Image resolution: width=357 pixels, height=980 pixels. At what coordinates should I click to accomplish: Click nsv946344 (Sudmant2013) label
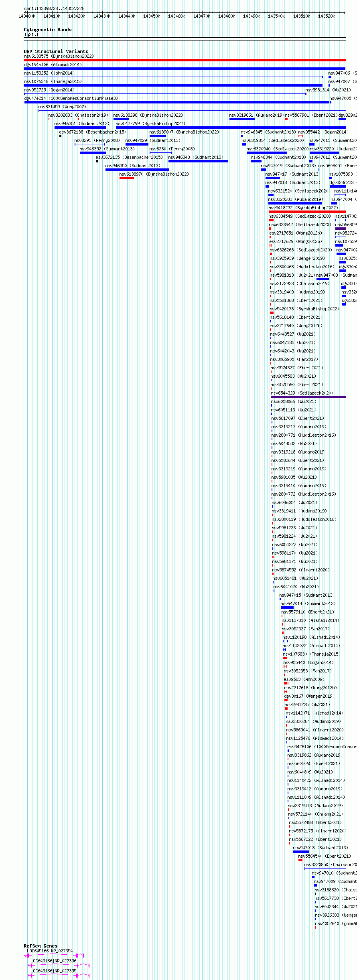click(278, 157)
